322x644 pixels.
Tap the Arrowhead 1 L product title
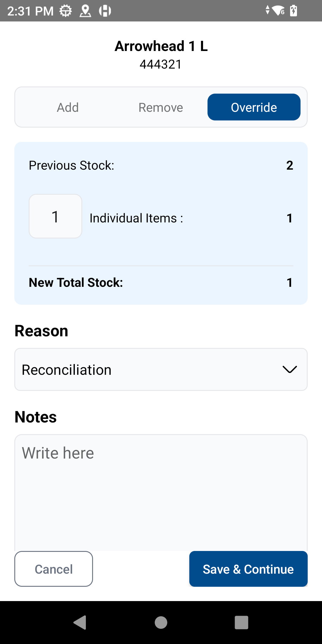pyautogui.click(x=161, y=46)
